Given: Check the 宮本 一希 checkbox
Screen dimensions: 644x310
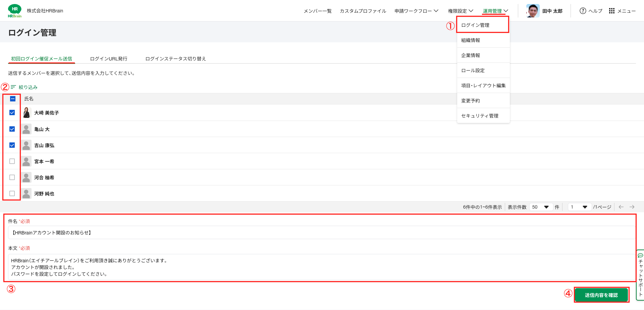Looking at the screenshot, I should [12, 161].
